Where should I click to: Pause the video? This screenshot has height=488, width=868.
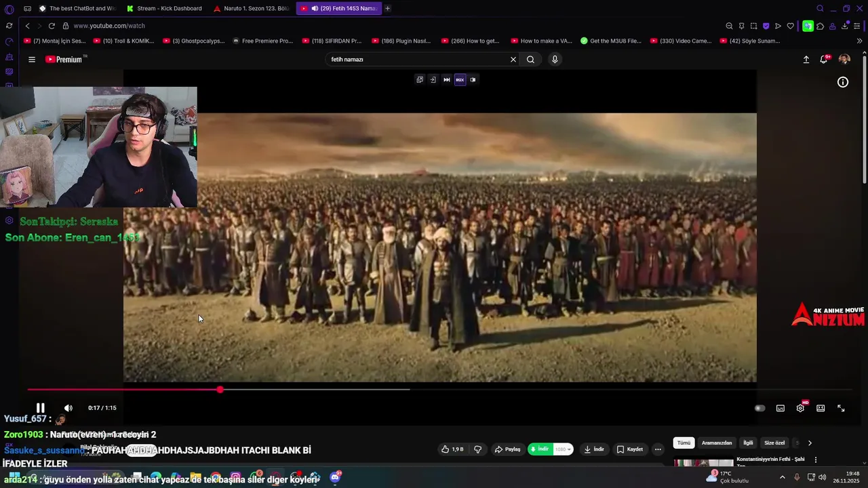coord(41,408)
